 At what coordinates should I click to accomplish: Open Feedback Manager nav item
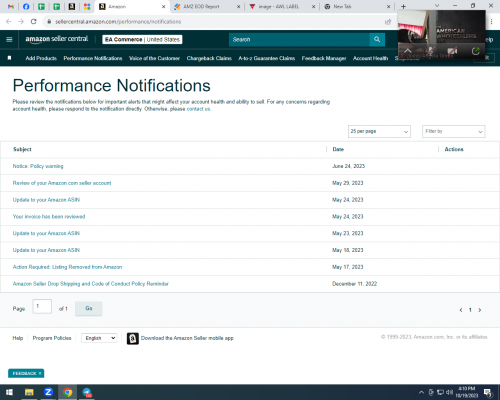coord(324,58)
